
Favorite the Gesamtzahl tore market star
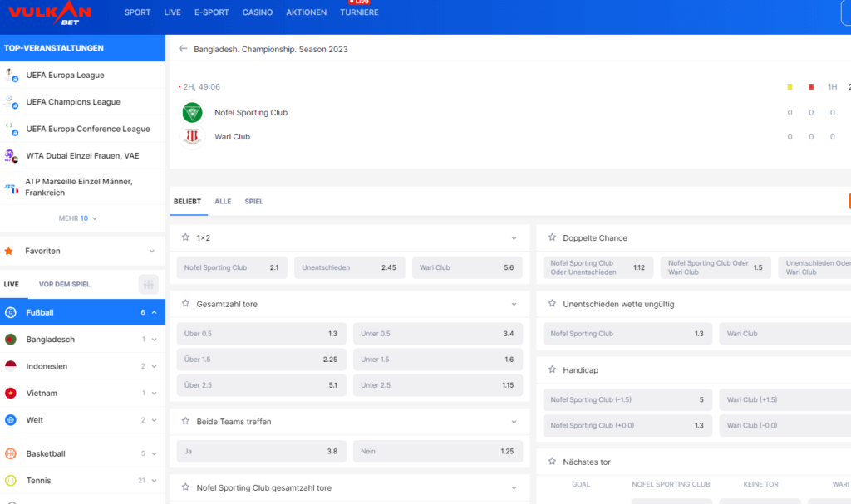click(185, 304)
